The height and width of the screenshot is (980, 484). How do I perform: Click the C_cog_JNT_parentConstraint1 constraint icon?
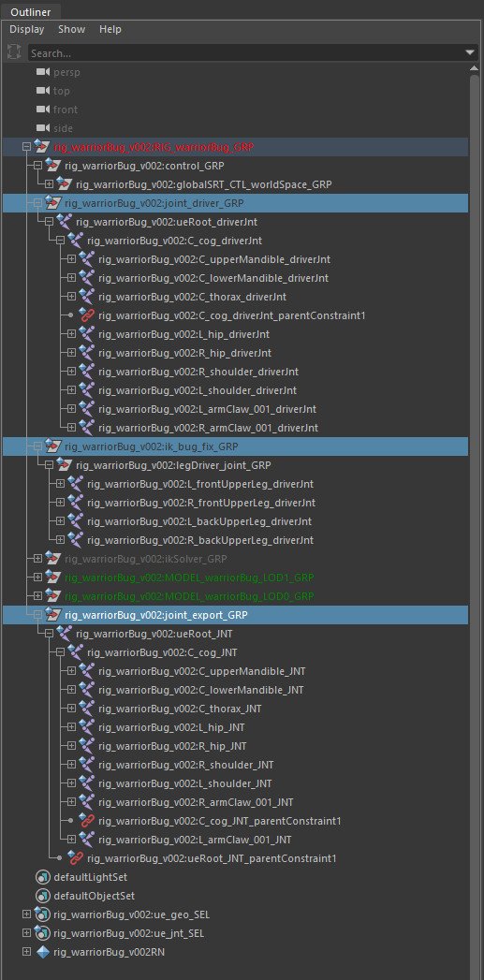coord(86,821)
